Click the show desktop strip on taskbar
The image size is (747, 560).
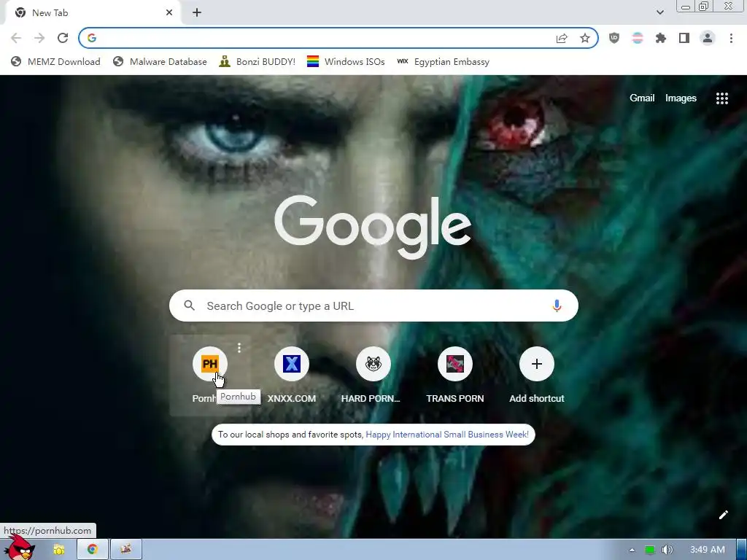[742, 550]
